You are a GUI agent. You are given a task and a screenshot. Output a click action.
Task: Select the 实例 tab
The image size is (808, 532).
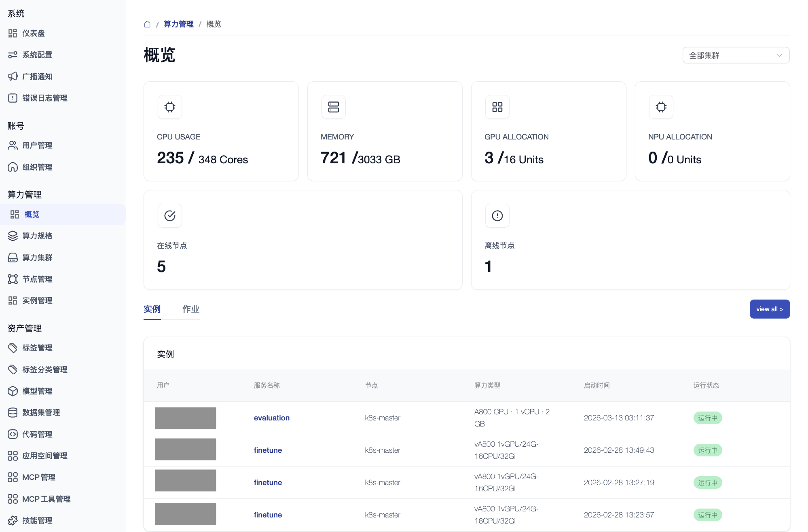(x=152, y=309)
